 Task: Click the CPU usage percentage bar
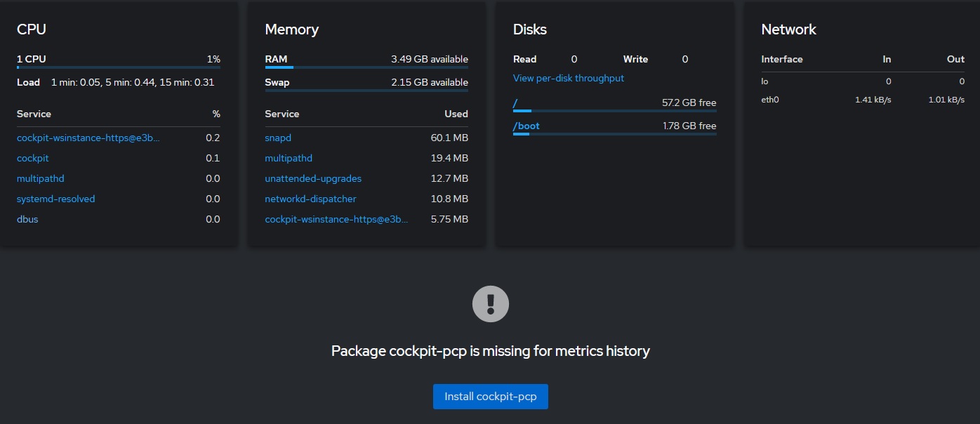118,67
